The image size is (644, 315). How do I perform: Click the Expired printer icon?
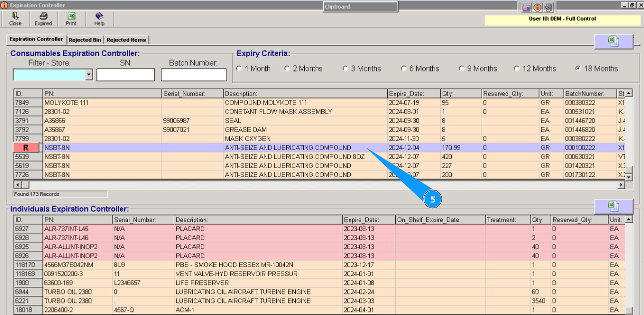pyautogui.click(x=43, y=16)
